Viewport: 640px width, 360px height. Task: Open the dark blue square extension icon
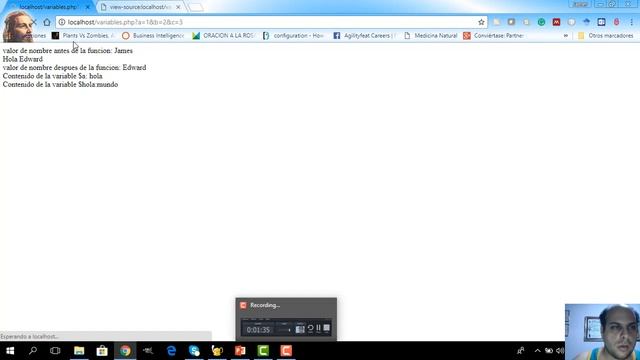(601, 22)
